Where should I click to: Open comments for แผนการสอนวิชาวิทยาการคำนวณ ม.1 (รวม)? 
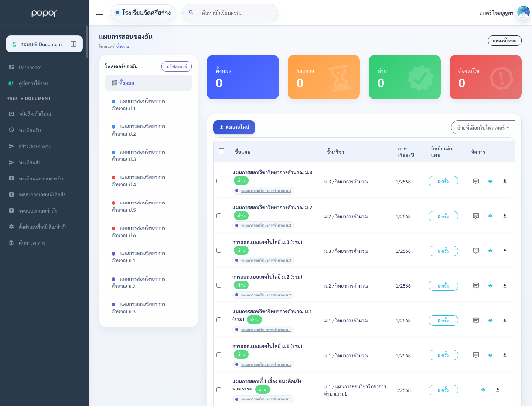tap(476, 320)
